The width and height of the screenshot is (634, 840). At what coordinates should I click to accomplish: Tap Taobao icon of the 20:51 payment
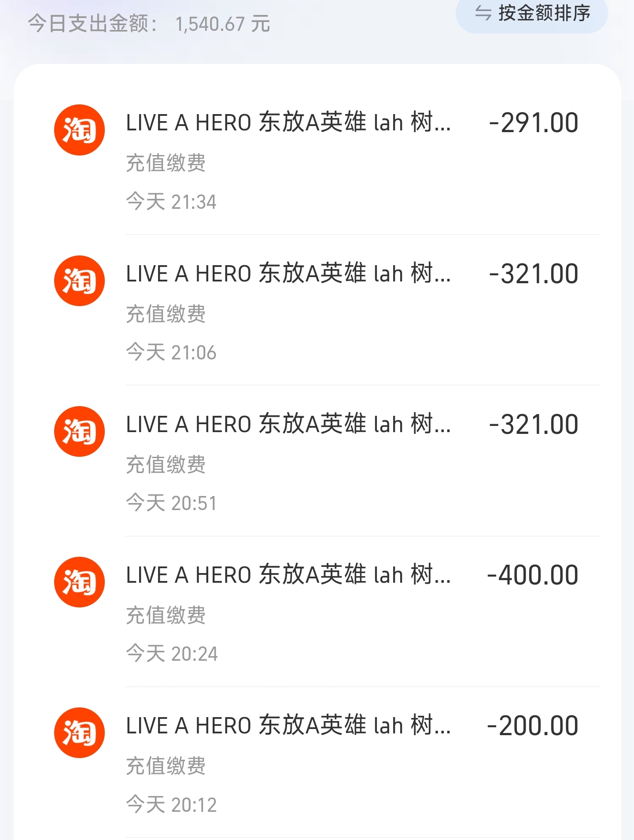[79, 431]
